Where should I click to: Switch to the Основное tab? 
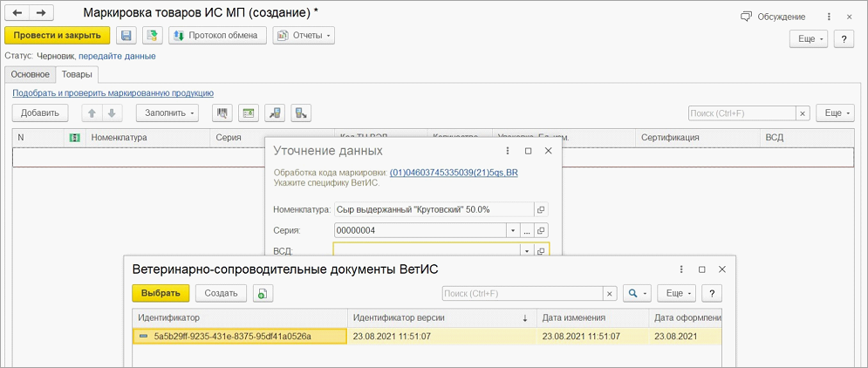click(29, 74)
